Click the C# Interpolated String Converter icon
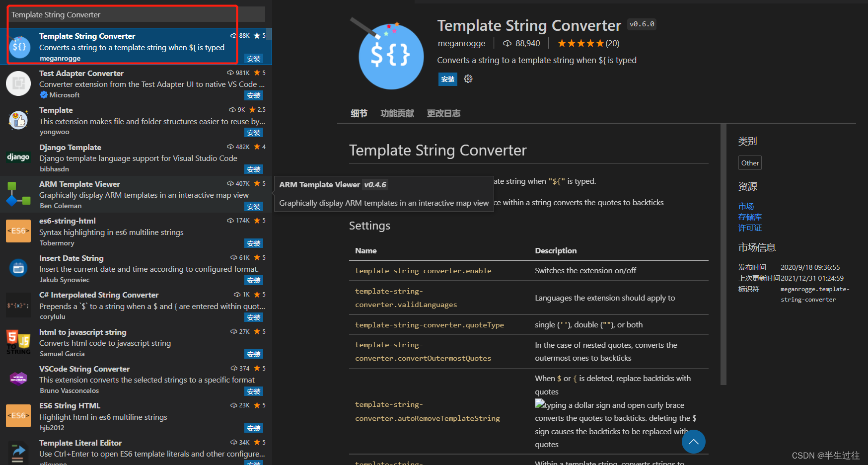868x465 pixels. [x=18, y=305]
